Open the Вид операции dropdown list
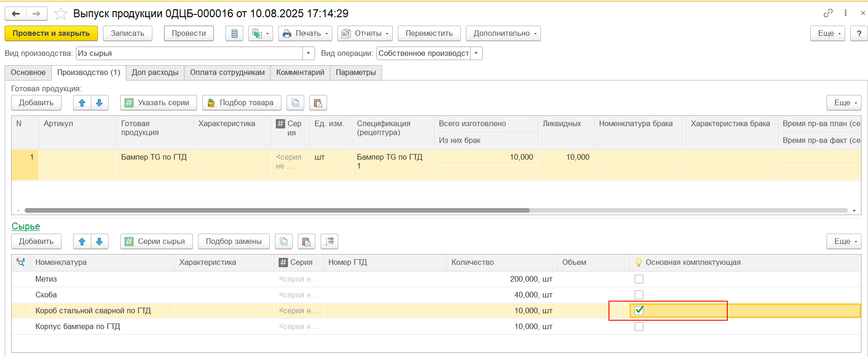The height and width of the screenshot is (357, 868). (x=476, y=54)
